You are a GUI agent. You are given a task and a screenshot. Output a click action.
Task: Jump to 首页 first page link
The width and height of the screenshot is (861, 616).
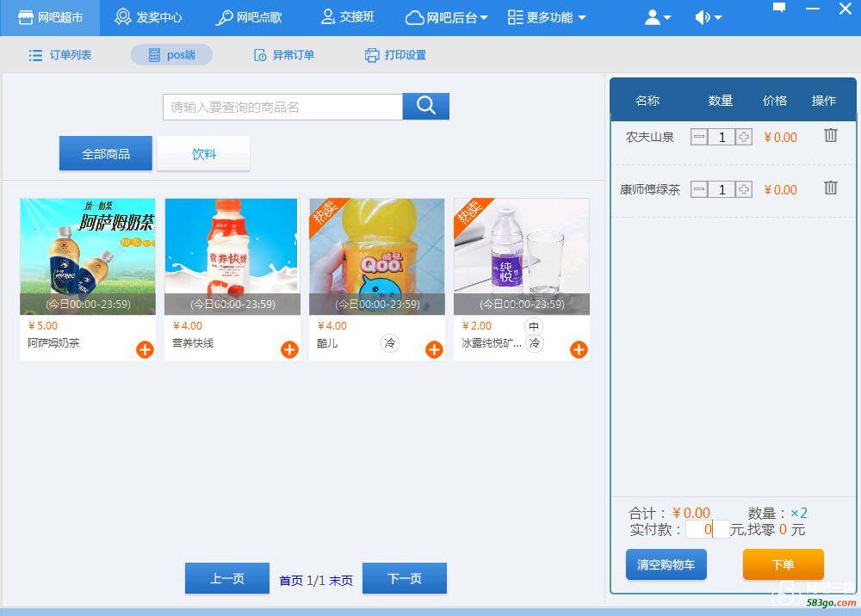coord(291,581)
